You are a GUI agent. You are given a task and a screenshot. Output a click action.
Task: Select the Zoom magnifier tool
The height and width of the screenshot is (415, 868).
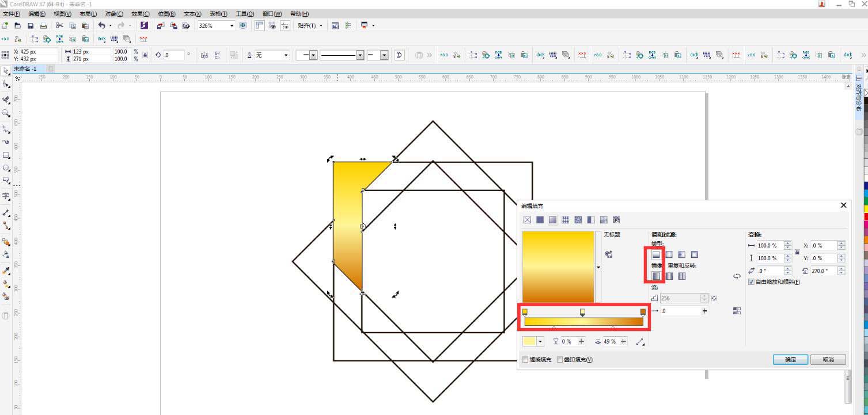click(6, 113)
